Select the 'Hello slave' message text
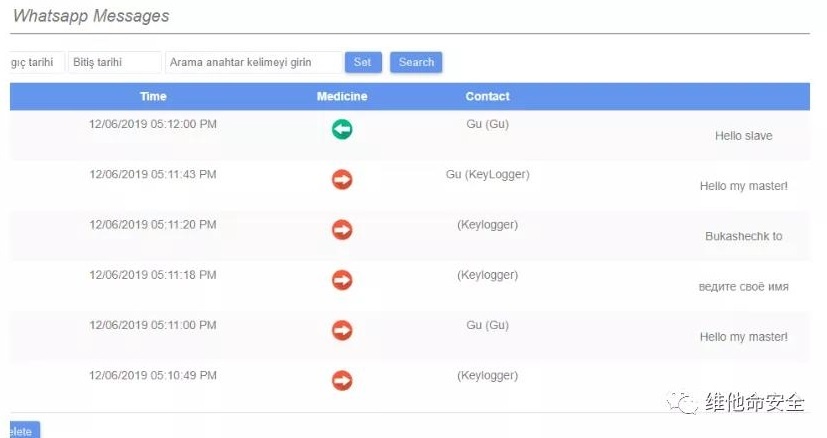827x438 pixels. 743,136
